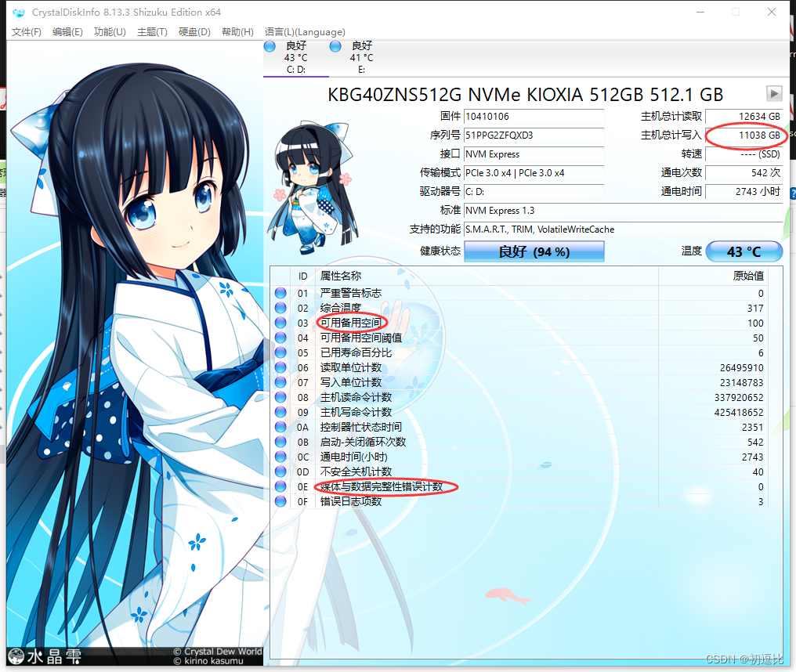Select the E: disk tab
The height and width of the screenshot is (672, 796).
click(361, 58)
